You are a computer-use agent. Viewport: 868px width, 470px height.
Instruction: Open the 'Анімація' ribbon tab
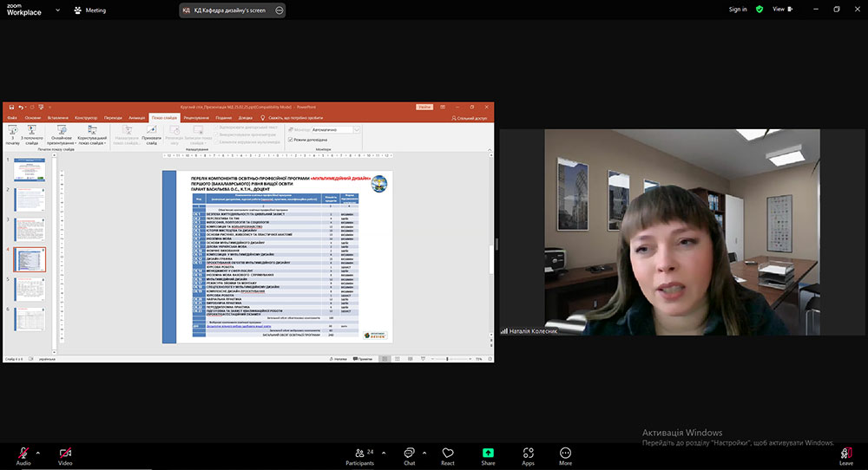(137, 118)
